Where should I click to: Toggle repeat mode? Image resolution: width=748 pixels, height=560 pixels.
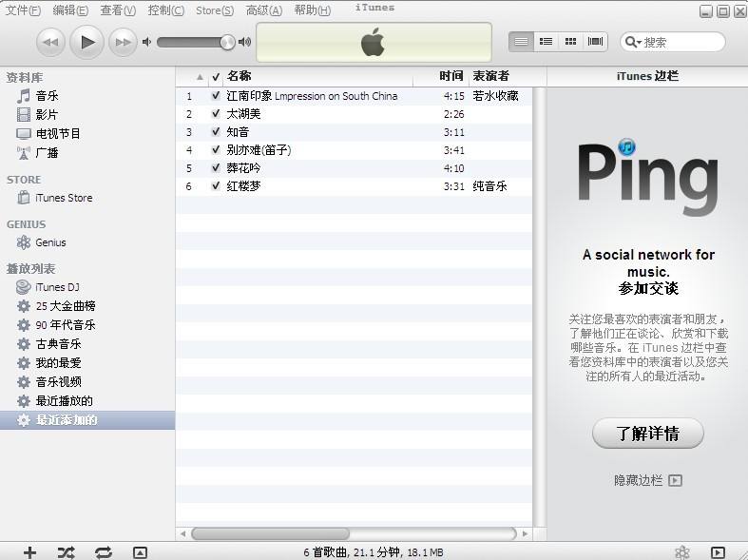coord(104,552)
